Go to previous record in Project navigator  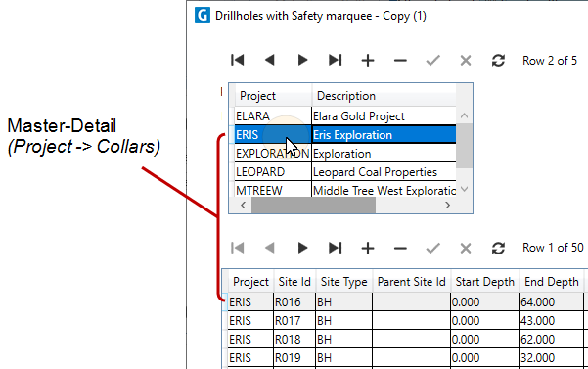click(x=270, y=60)
